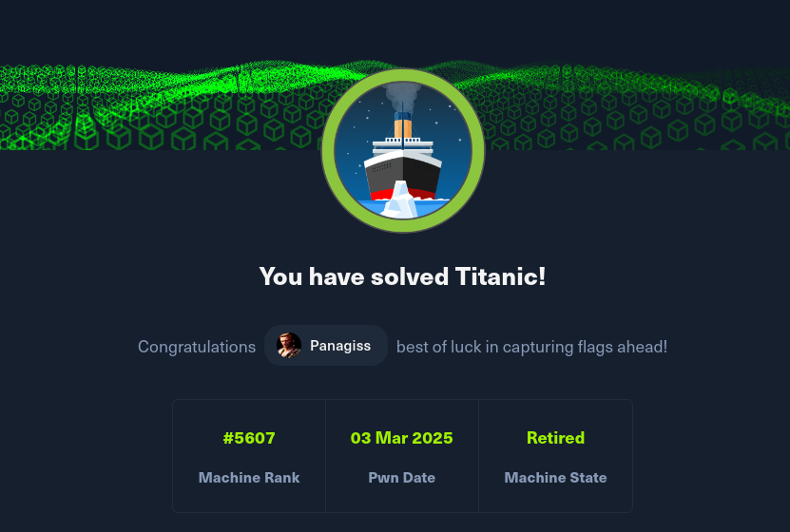Click the "Machine State" label
Screen dimensions: 790x532
(555, 477)
